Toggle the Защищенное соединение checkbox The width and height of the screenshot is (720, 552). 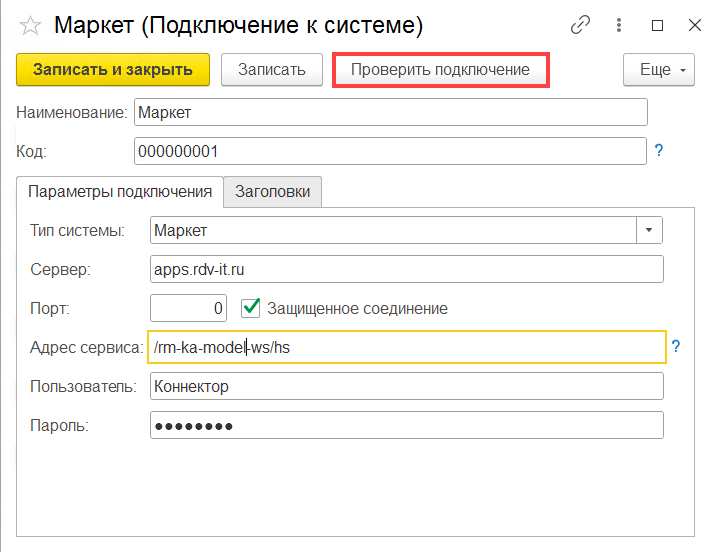pyautogui.click(x=251, y=308)
